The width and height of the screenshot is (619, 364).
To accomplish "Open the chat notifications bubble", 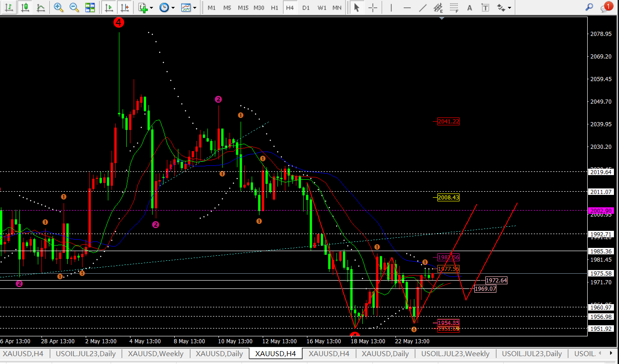I will click(607, 7).
